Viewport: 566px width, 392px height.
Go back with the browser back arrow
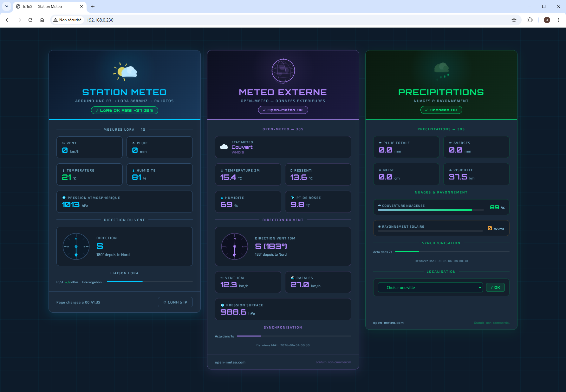click(x=8, y=20)
